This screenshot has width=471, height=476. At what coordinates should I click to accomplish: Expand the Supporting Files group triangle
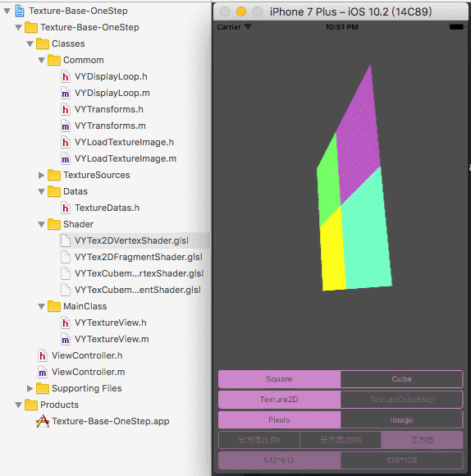(x=30, y=388)
